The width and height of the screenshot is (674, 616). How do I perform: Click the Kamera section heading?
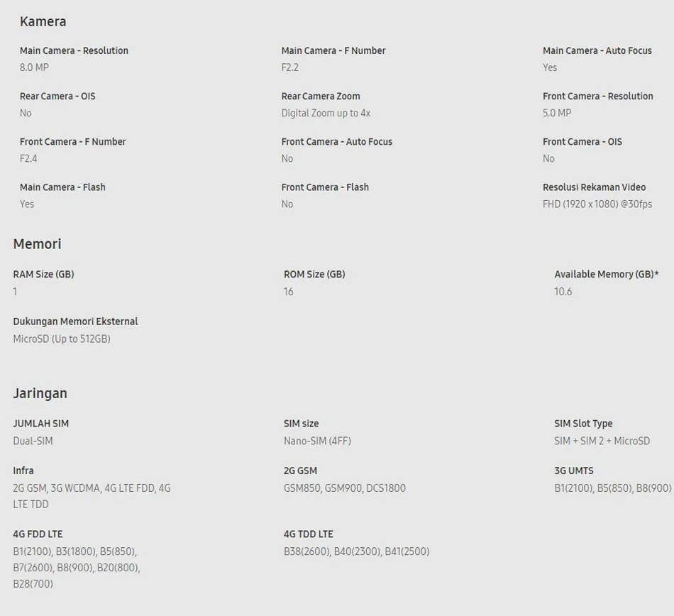tap(43, 21)
